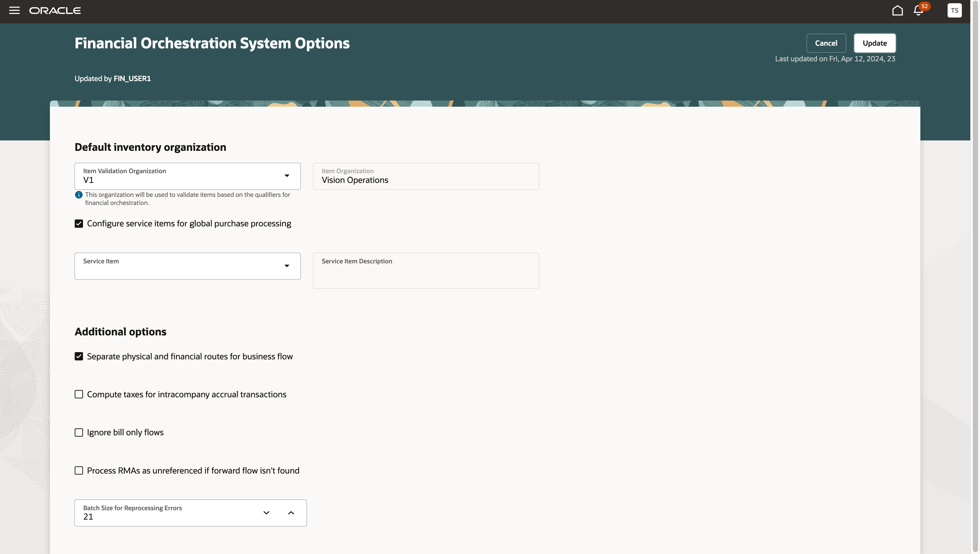Open the notifications bell
Screen dimensions: 980x554
(918, 11)
